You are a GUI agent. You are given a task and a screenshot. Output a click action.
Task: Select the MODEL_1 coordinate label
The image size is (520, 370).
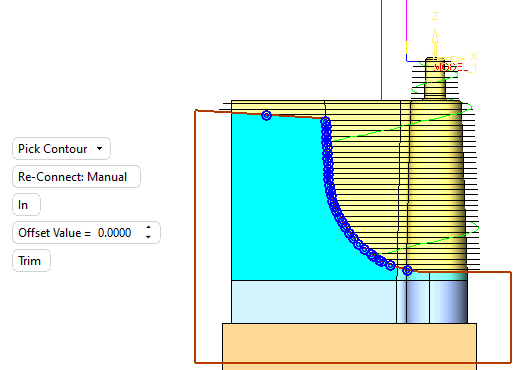coord(455,67)
